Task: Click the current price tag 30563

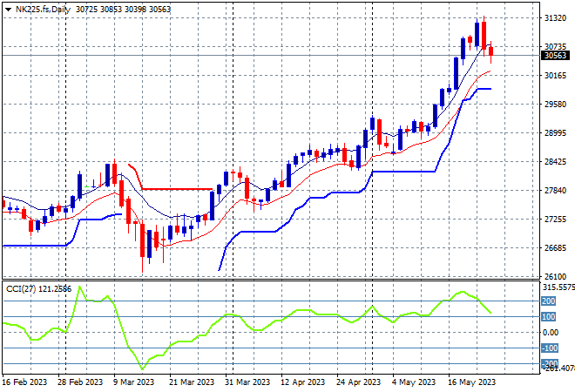Action: click(x=556, y=56)
